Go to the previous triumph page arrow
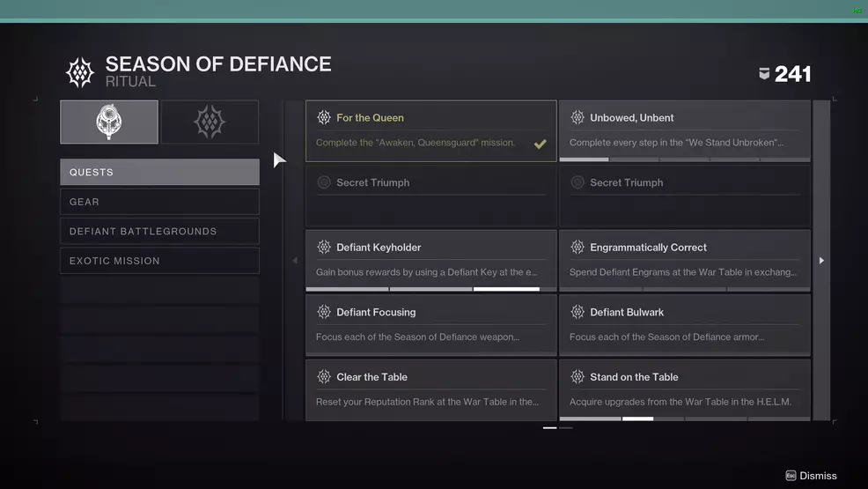 295,261
